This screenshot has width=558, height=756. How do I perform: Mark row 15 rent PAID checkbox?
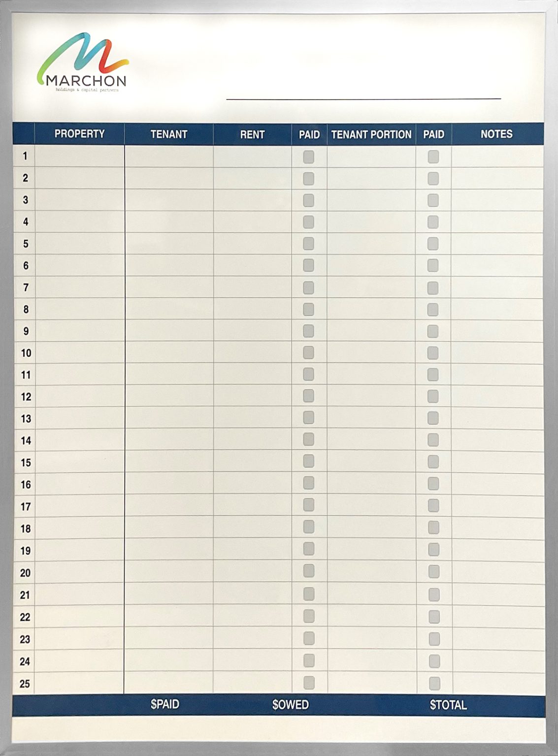click(x=309, y=461)
